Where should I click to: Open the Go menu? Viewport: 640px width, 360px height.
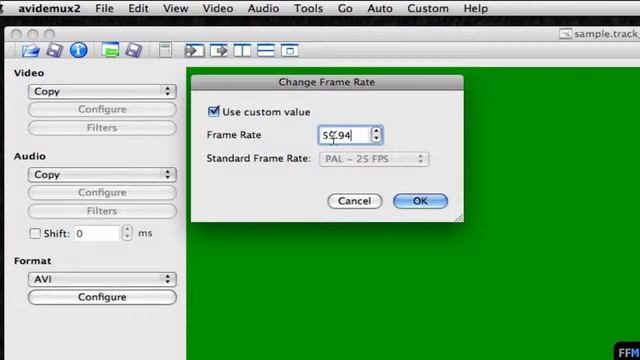pos(345,8)
